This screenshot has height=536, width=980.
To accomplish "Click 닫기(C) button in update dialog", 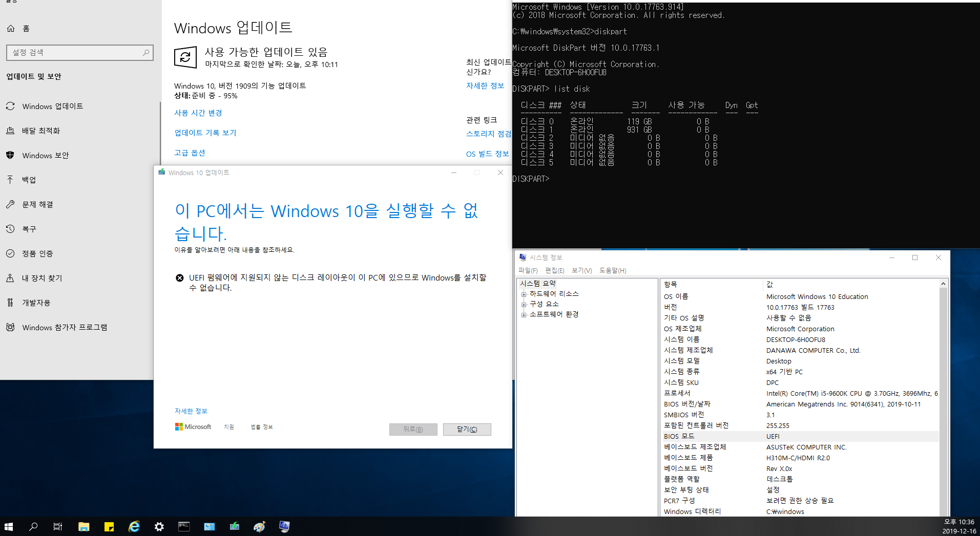I will 467,430.
